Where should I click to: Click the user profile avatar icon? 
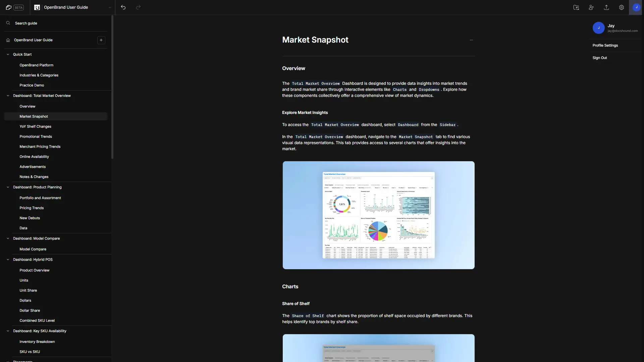(x=636, y=7)
